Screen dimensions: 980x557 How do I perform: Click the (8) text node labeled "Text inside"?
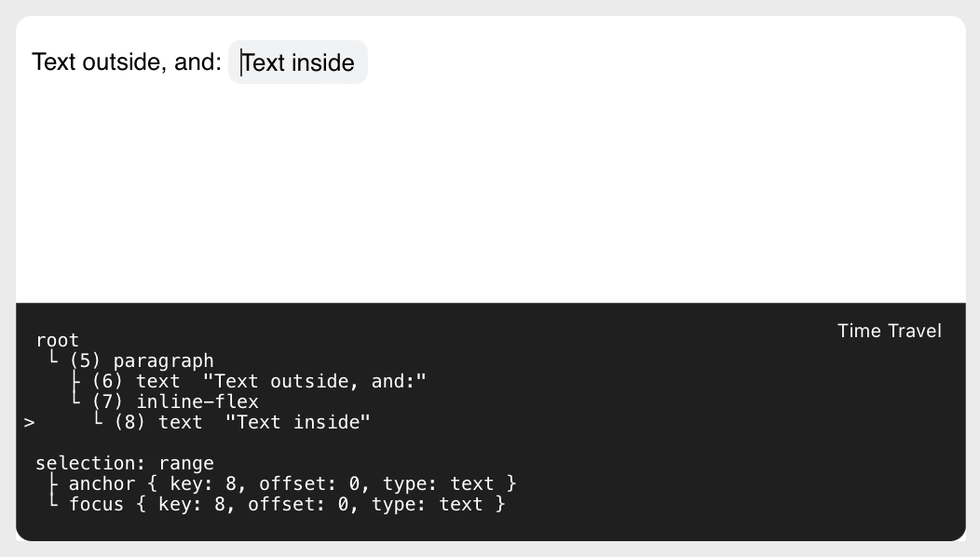click(240, 422)
